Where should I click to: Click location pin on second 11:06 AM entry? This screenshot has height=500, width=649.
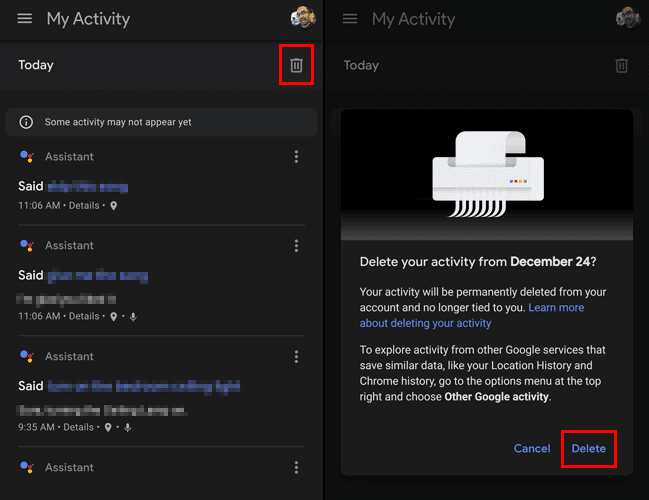click(114, 317)
